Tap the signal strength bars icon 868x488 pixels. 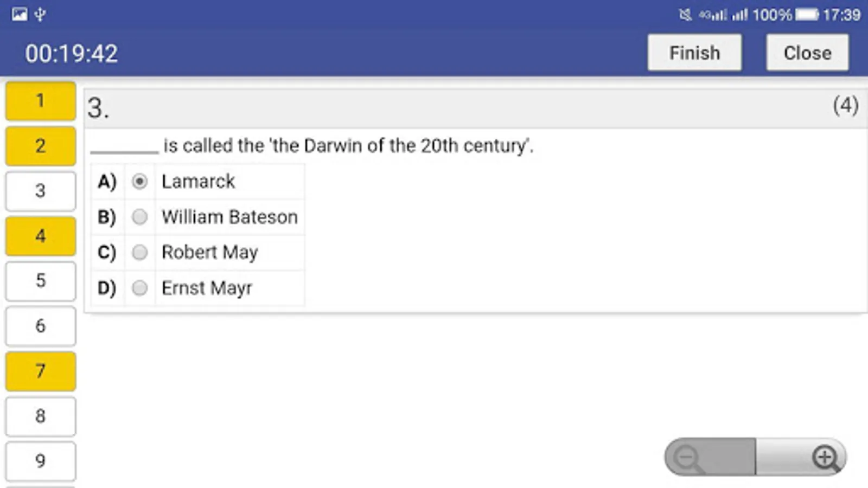(x=739, y=15)
